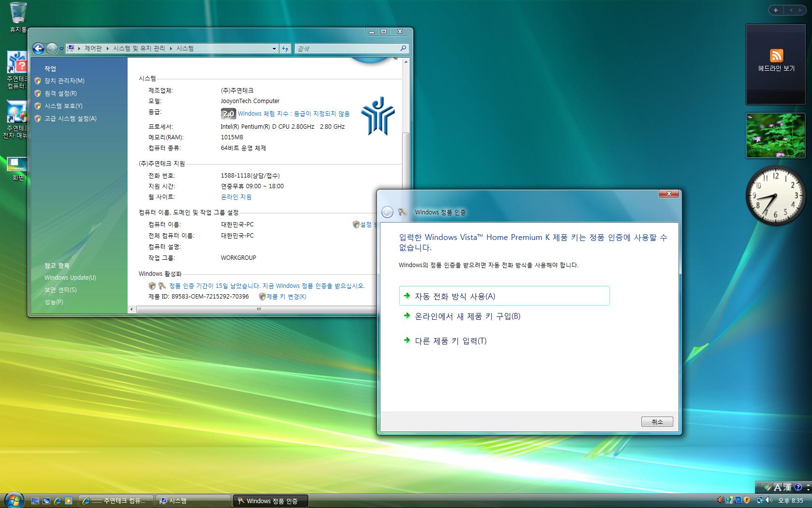Toggle the 漢 Hanja conversion button
The height and width of the screenshot is (508, 812).
click(x=787, y=487)
